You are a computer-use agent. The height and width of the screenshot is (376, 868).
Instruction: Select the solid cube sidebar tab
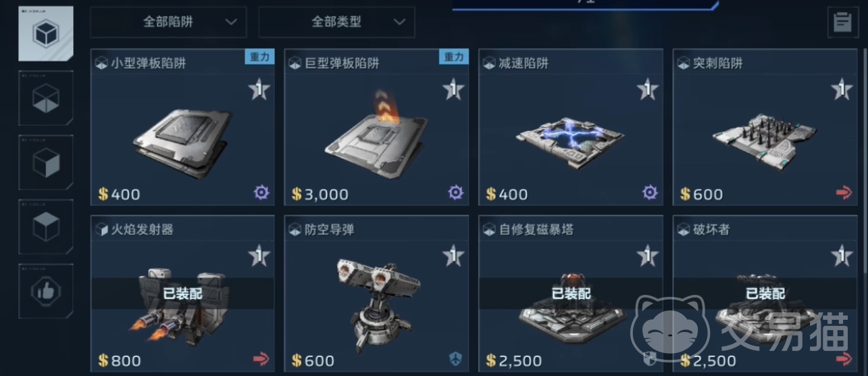coord(46,227)
